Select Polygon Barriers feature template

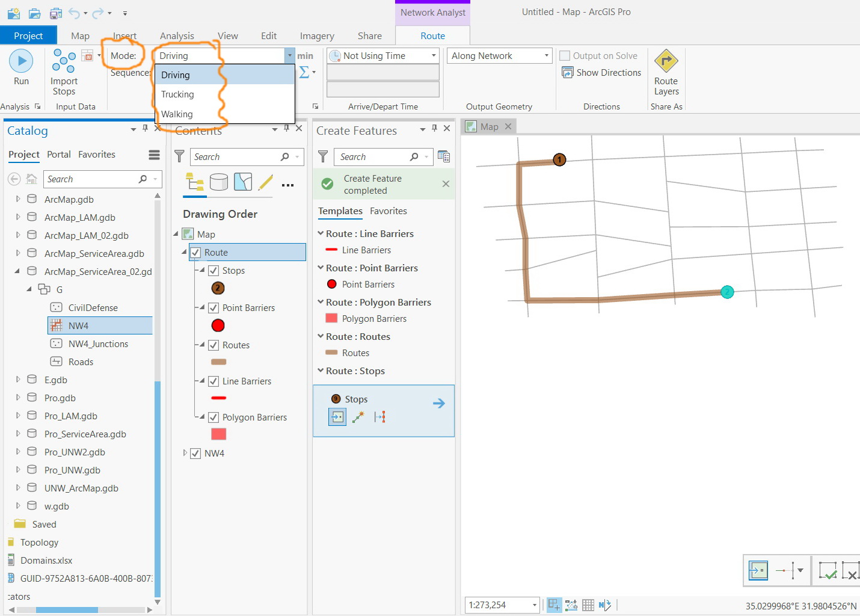366,319
